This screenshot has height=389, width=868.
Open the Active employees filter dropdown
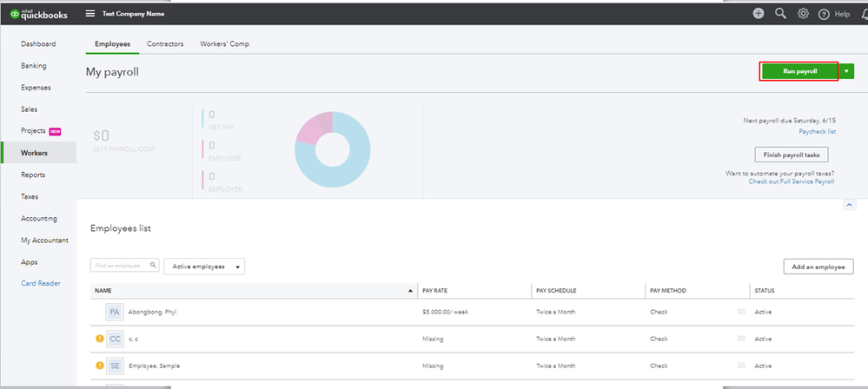(x=205, y=267)
